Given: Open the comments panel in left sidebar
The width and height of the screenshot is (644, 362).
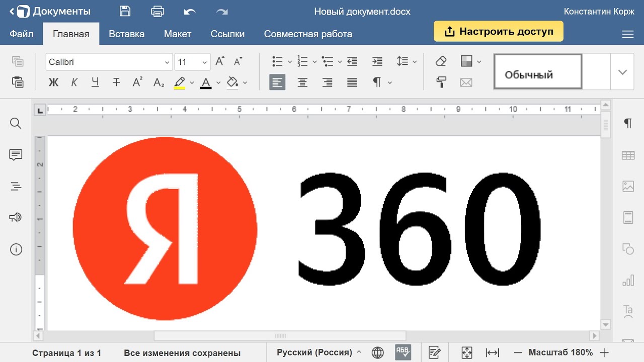Looking at the screenshot, I should coord(16,155).
